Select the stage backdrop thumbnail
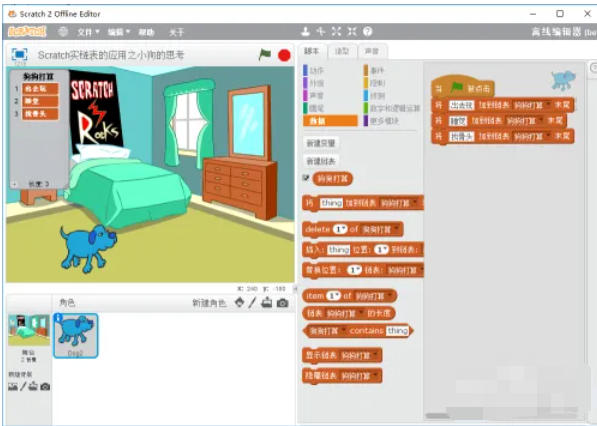Image resolution: width=597 pixels, height=426 pixels. pyautogui.click(x=29, y=330)
